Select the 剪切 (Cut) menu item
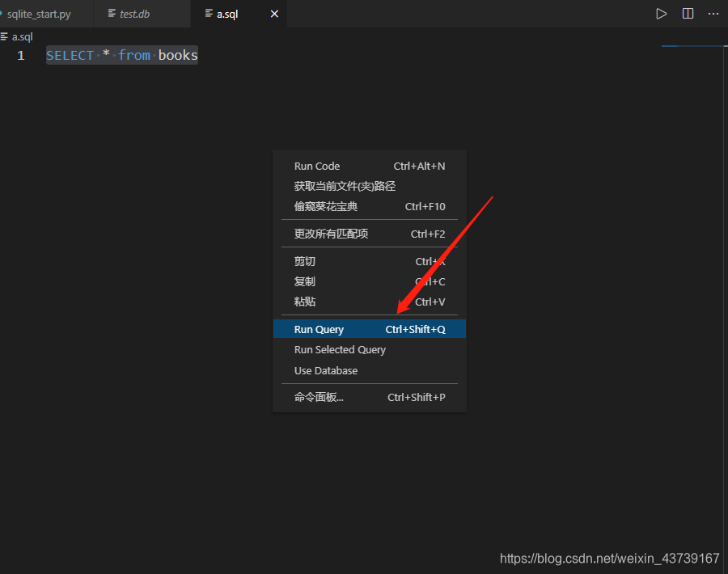 (305, 260)
